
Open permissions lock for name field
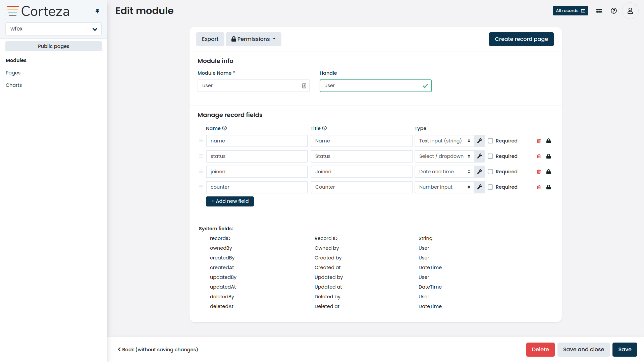(549, 141)
